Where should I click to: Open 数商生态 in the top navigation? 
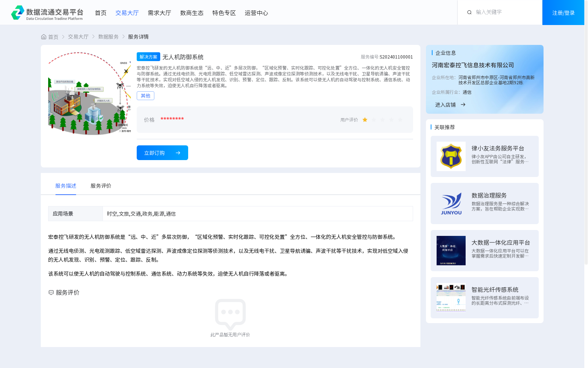point(192,13)
